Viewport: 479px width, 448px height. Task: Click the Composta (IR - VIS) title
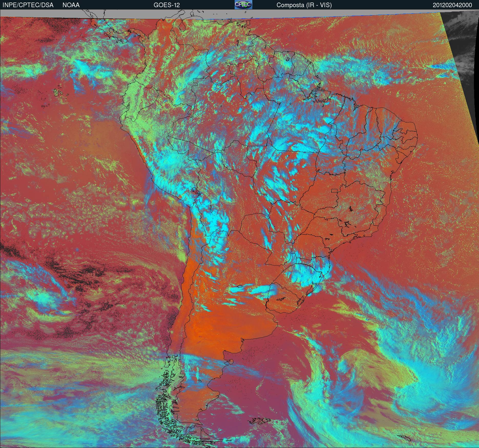[304, 5]
